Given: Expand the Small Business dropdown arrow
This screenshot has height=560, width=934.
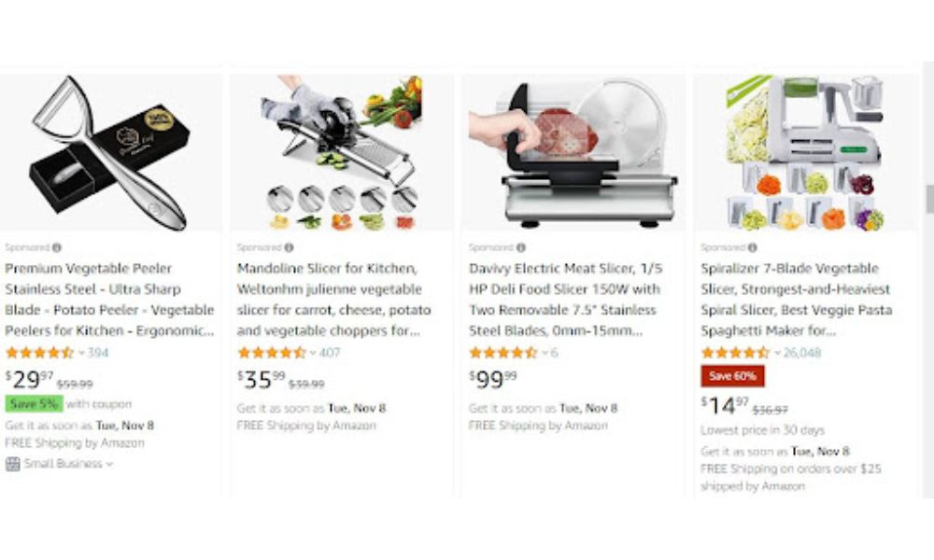Looking at the screenshot, I should [109, 464].
